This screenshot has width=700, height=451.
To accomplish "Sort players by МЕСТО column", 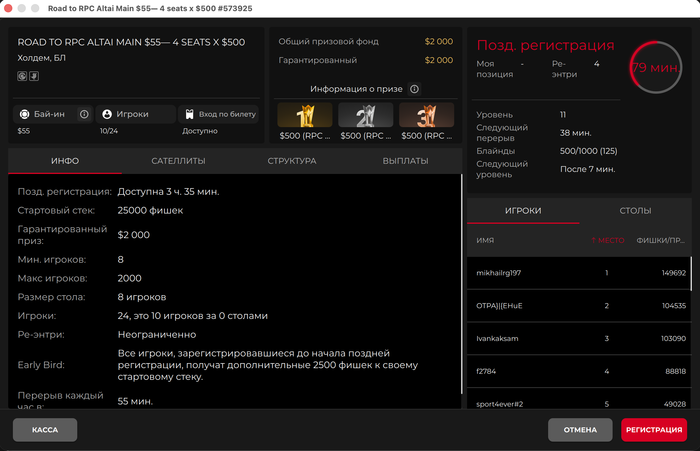I will [608, 240].
